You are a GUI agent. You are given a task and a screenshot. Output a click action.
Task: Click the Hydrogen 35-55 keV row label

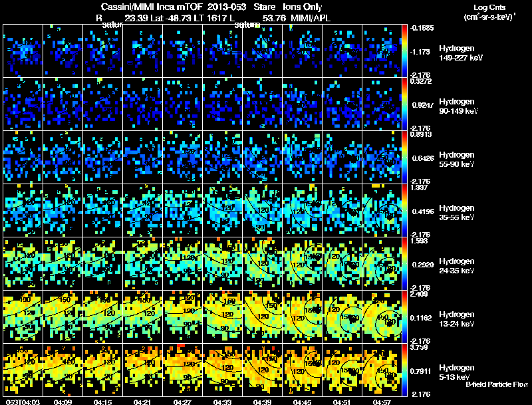(457, 213)
